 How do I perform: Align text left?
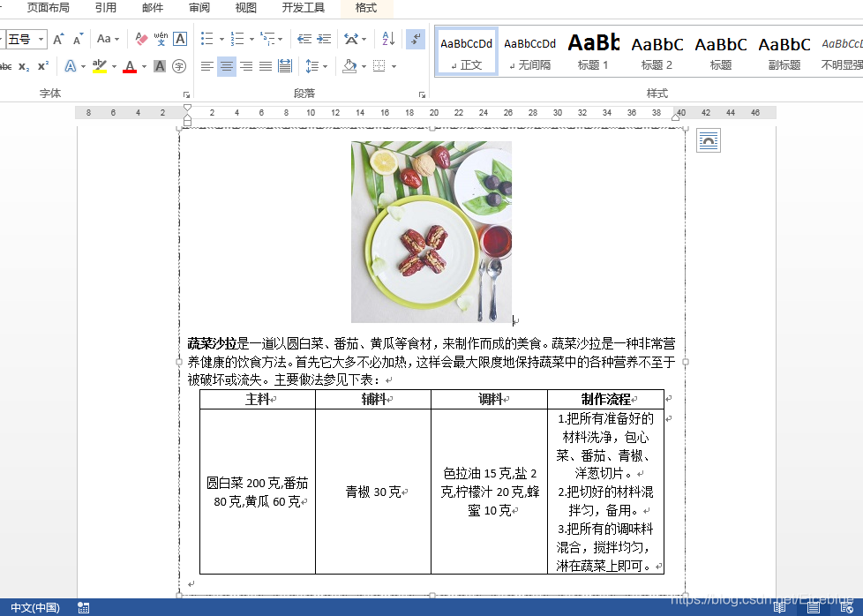pos(207,66)
